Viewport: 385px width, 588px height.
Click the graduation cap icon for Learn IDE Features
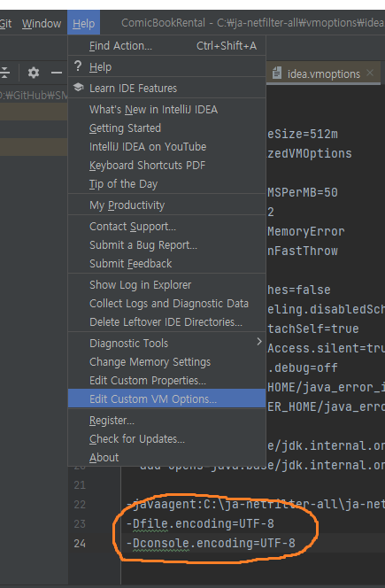(79, 88)
